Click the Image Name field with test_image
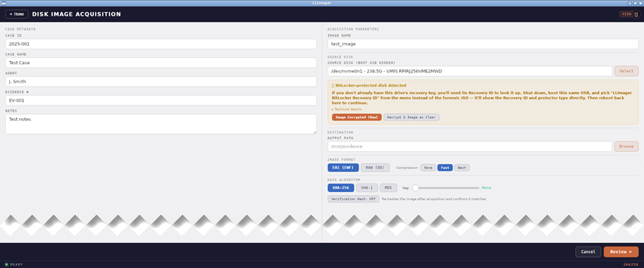This screenshot has height=268, width=644. point(483,44)
